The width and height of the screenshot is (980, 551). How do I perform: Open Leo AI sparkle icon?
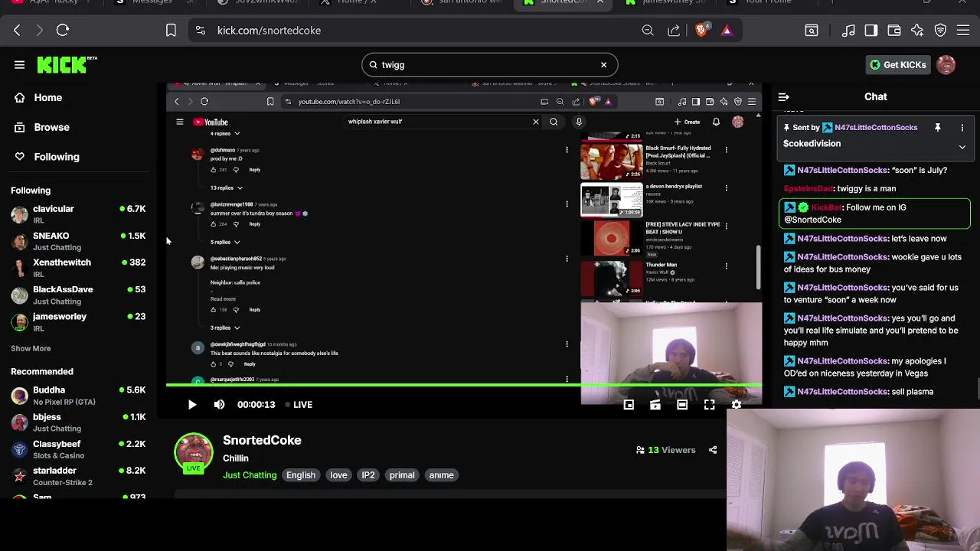click(x=917, y=31)
